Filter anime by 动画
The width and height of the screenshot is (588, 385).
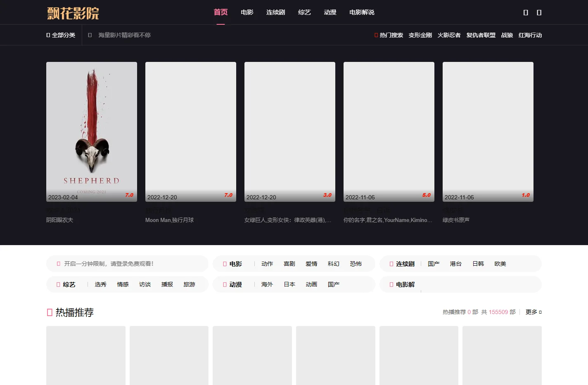pos(311,284)
